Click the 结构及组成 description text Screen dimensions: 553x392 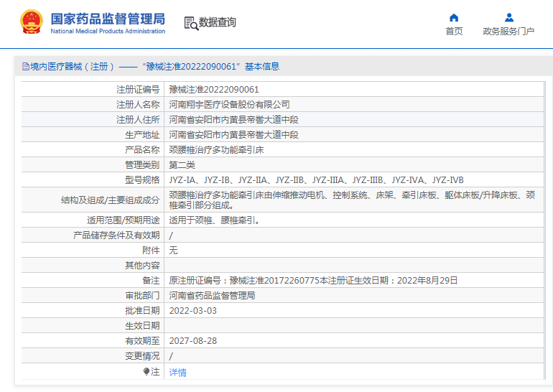[352, 200]
